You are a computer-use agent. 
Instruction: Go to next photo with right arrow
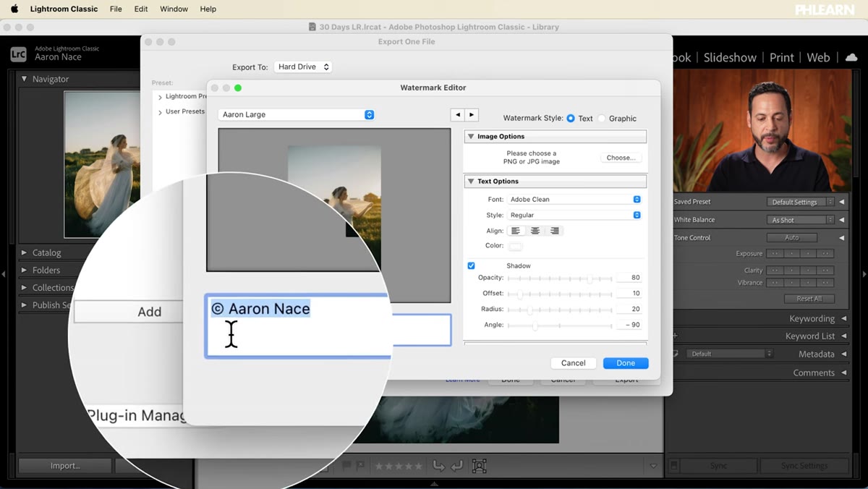(472, 114)
